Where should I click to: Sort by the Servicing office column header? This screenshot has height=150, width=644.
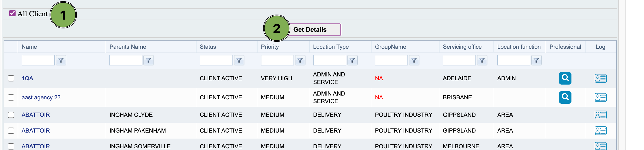pyautogui.click(x=462, y=47)
